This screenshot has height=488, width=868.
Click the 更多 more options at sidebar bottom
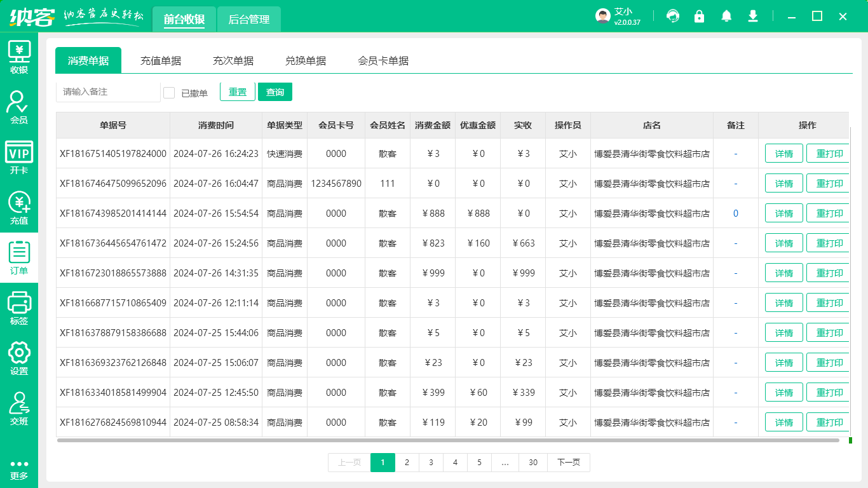coord(19,468)
